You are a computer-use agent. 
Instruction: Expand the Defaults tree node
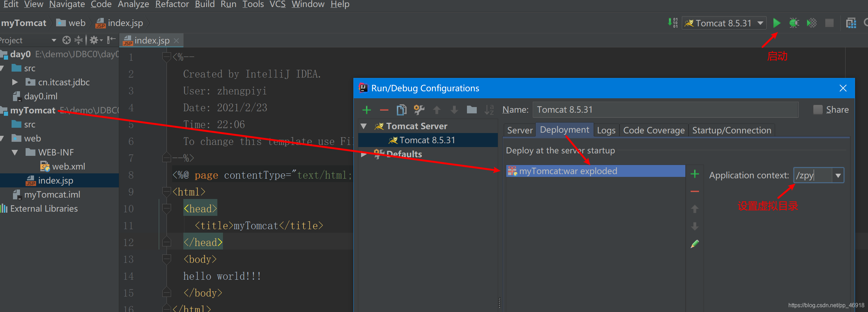pyautogui.click(x=364, y=154)
